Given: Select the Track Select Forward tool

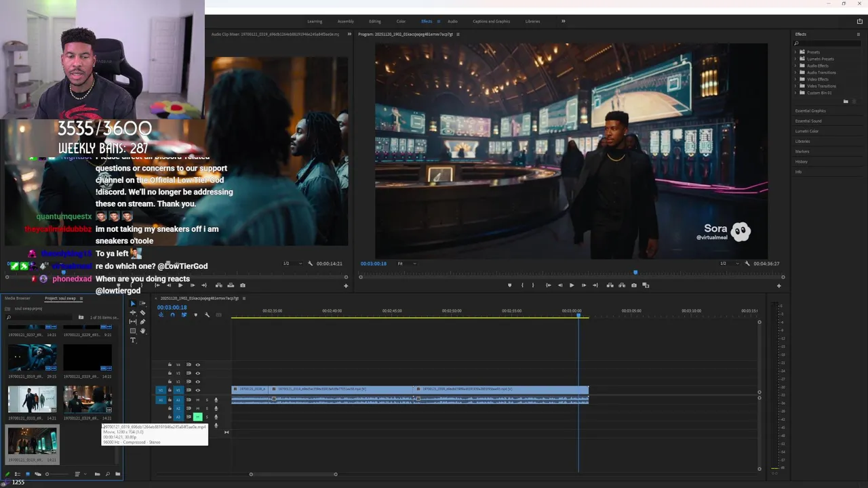Looking at the screenshot, I should click(142, 304).
